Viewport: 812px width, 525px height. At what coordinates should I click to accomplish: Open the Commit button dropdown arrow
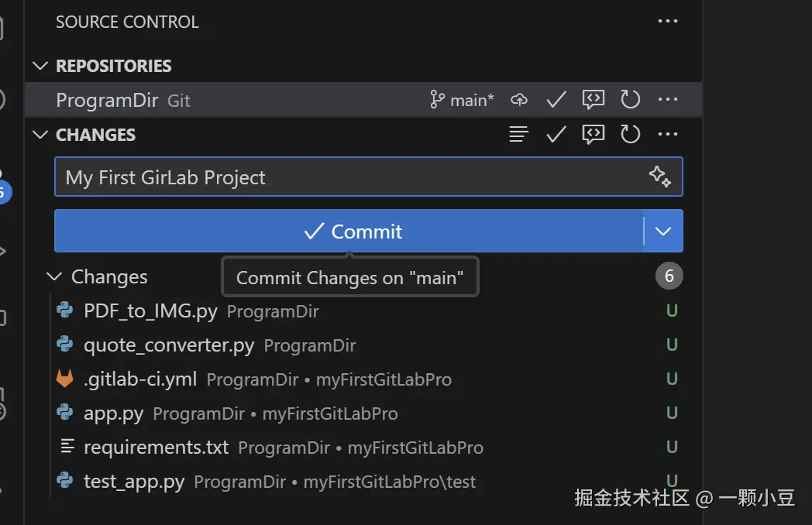(x=663, y=231)
